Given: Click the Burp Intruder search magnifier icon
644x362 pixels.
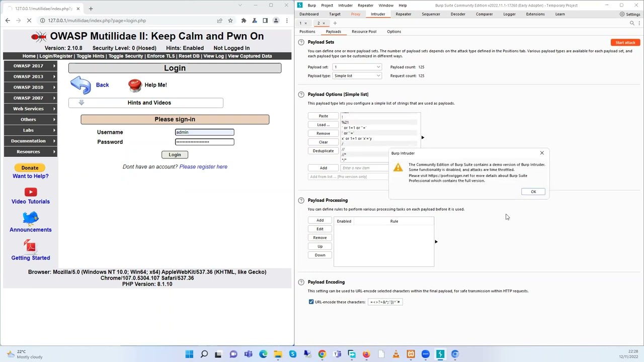Looking at the screenshot, I should pyautogui.click(x=632, y=23).
